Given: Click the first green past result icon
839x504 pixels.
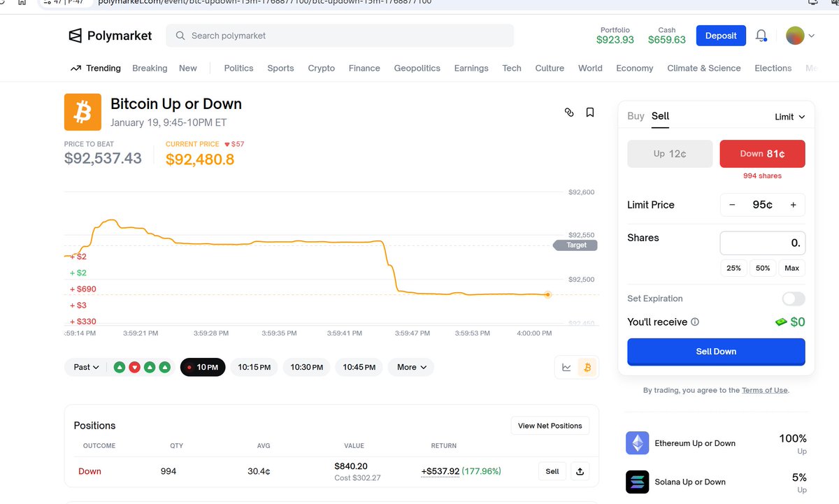Looking at the screenshot, I should click(x=120, y=367).
